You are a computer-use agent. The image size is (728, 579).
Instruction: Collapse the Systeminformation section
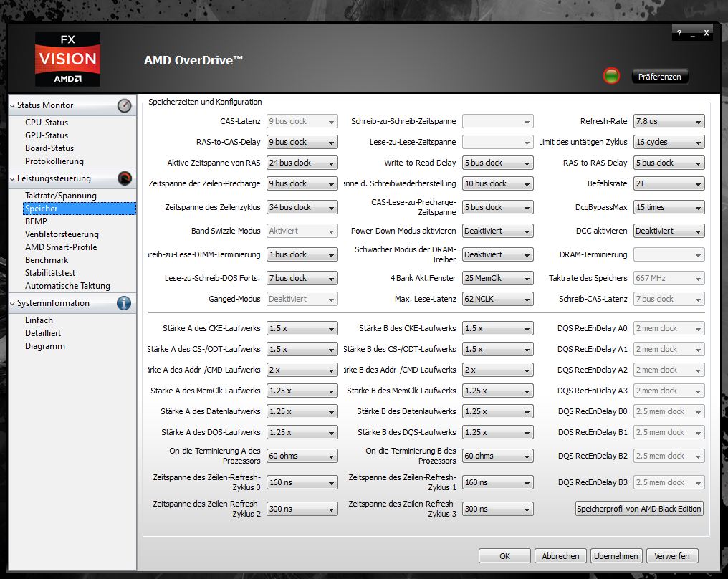[12, 304]
